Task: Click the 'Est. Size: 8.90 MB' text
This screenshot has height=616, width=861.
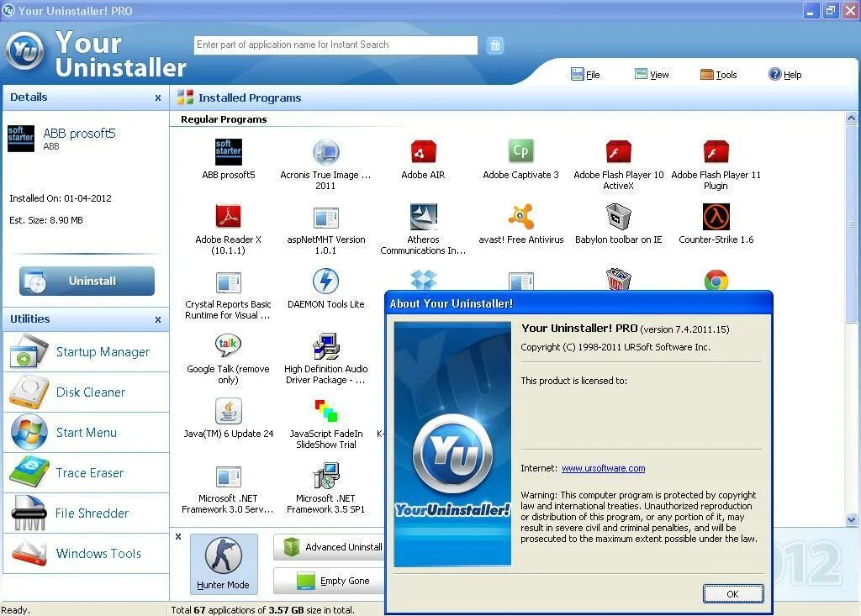Action: (46, 220)
